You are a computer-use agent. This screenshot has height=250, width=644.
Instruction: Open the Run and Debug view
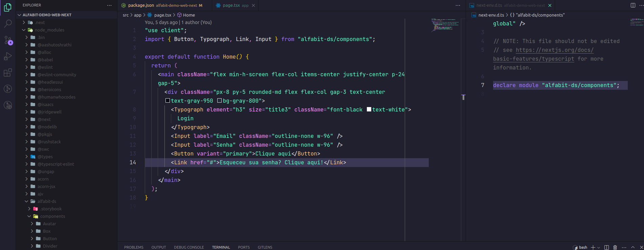click(7, 56)
